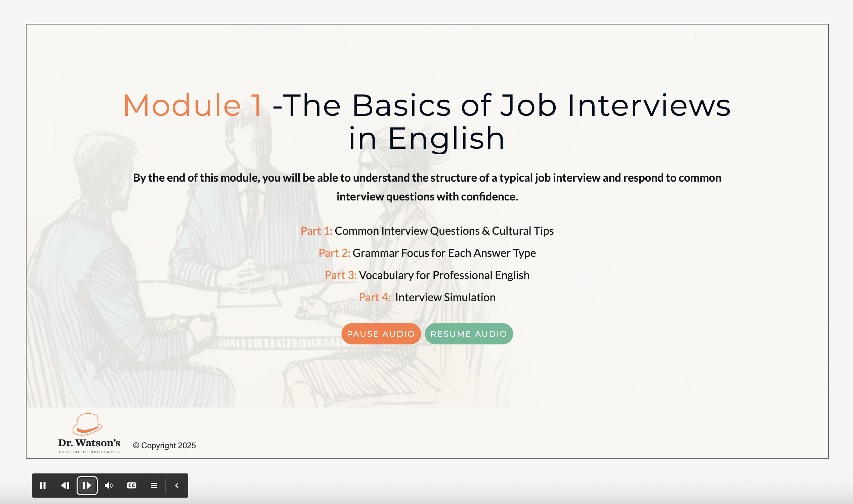Toggle closed captions with the CC icon
The width and height of the screenshot is (853, 504).
point(131,485)
